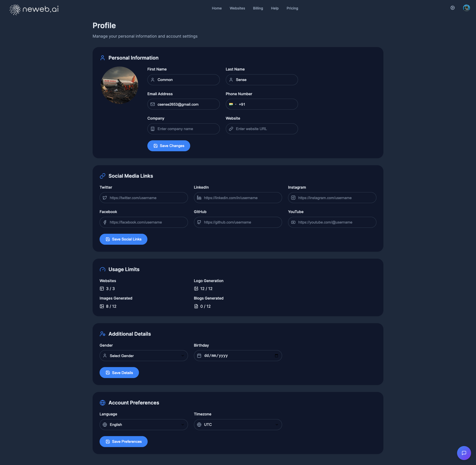
Task: Click the calendar picker icon in Birthday field
Action: point(276,356)
